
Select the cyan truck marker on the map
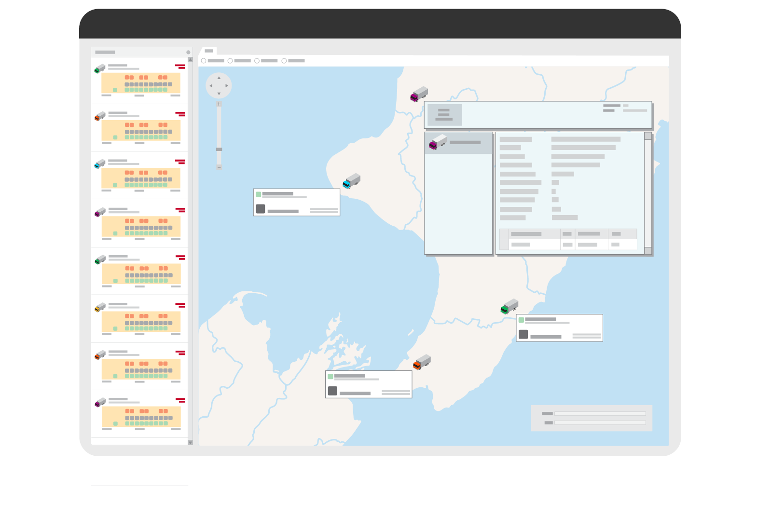coord(351,181)
